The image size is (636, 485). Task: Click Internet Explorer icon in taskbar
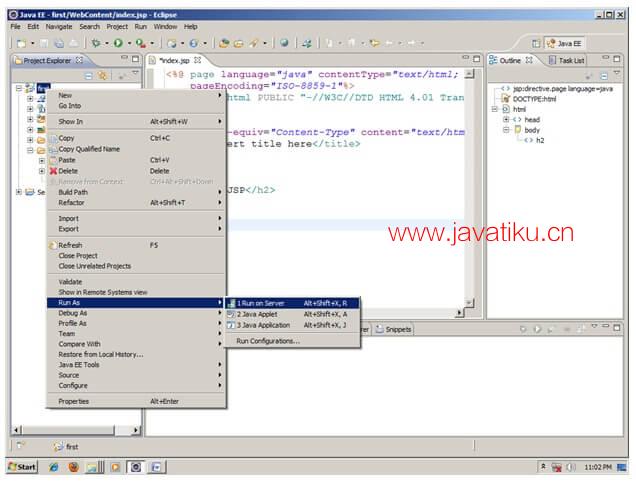(54, 467)
